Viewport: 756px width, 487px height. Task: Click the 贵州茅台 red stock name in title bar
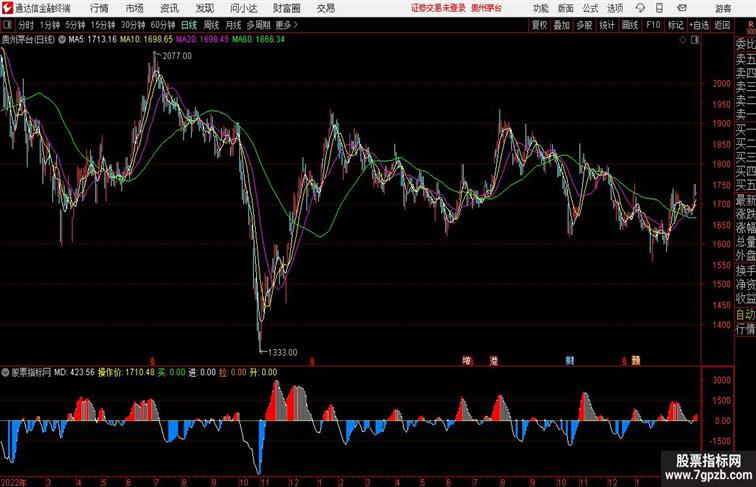click(x=486, y=8)
